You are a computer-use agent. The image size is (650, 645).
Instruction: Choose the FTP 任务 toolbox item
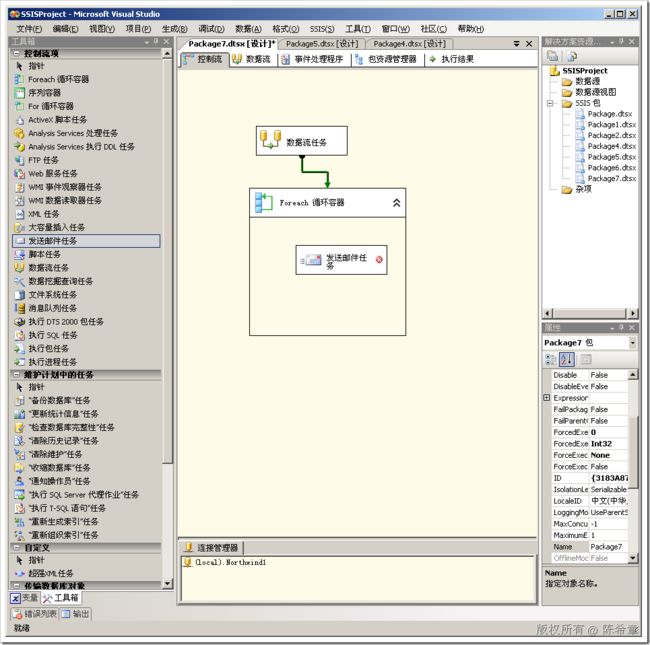[x=86, y=160]
